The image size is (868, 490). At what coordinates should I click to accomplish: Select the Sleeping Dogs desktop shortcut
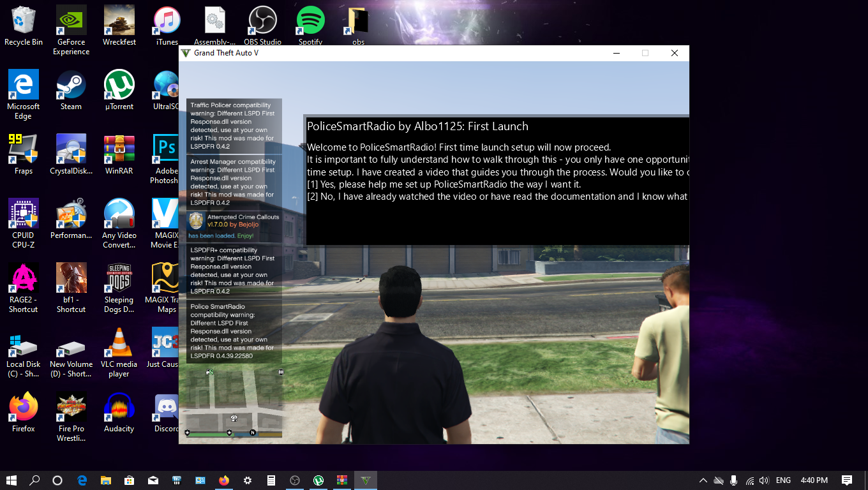point(119,288)
